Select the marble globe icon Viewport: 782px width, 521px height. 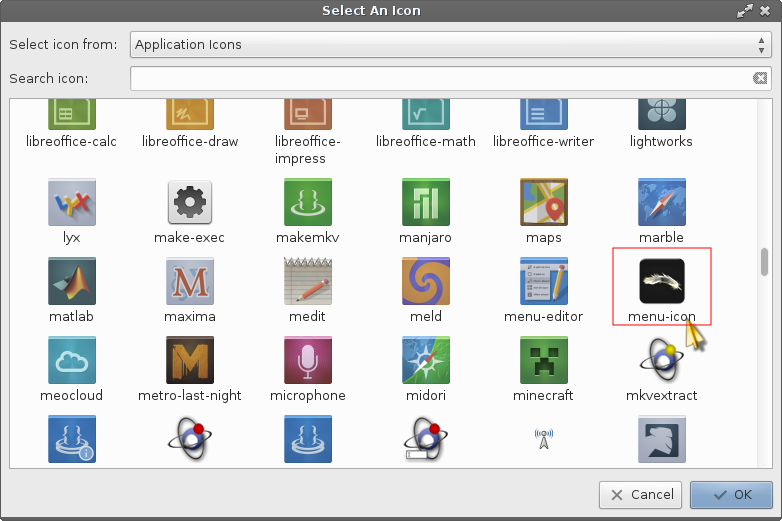click(661, 202)
